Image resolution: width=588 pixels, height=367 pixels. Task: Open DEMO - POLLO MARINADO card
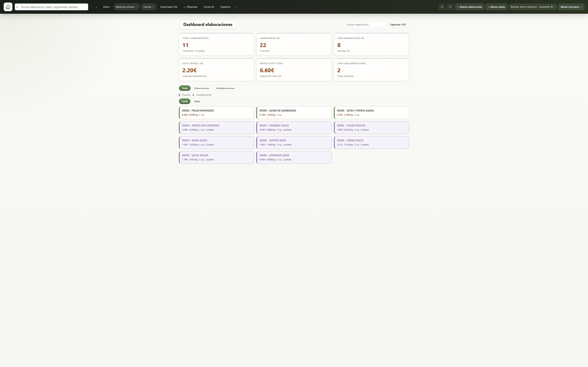216,113
